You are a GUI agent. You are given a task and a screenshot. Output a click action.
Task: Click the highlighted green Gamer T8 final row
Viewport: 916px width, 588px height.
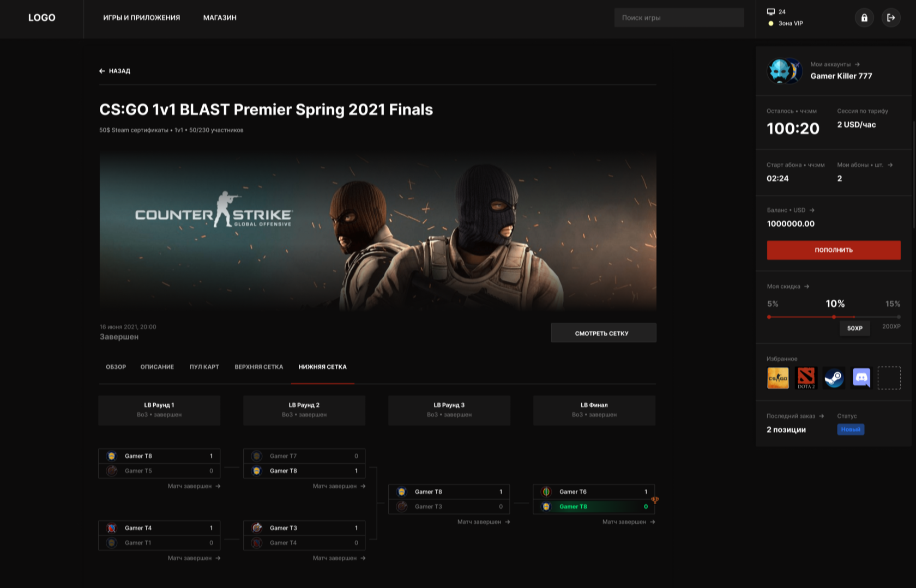click(594, 507)
